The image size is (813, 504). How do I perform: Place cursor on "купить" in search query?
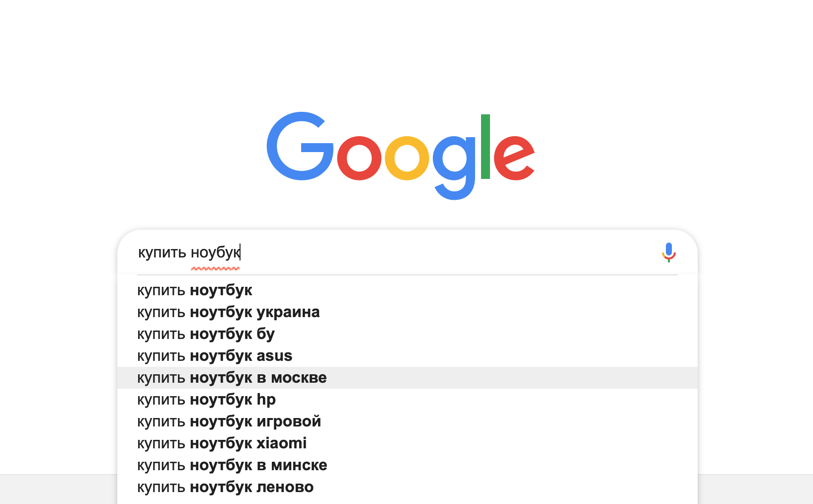coord(162,252)
